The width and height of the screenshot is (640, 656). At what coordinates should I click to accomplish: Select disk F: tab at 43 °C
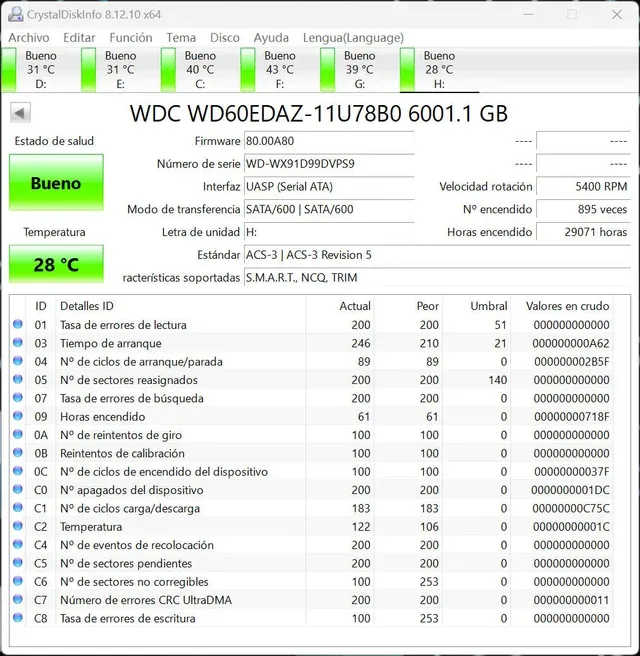(x=279, y=69)
